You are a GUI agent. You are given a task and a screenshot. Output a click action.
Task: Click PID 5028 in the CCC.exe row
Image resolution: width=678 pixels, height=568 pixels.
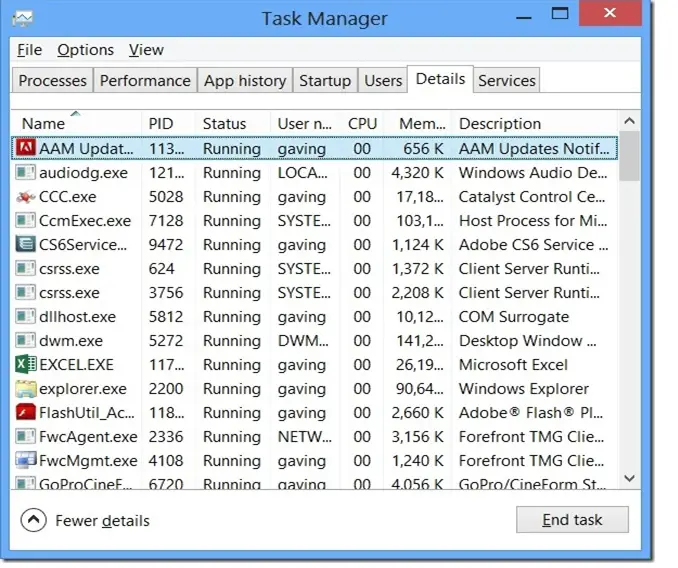point(166,197)
